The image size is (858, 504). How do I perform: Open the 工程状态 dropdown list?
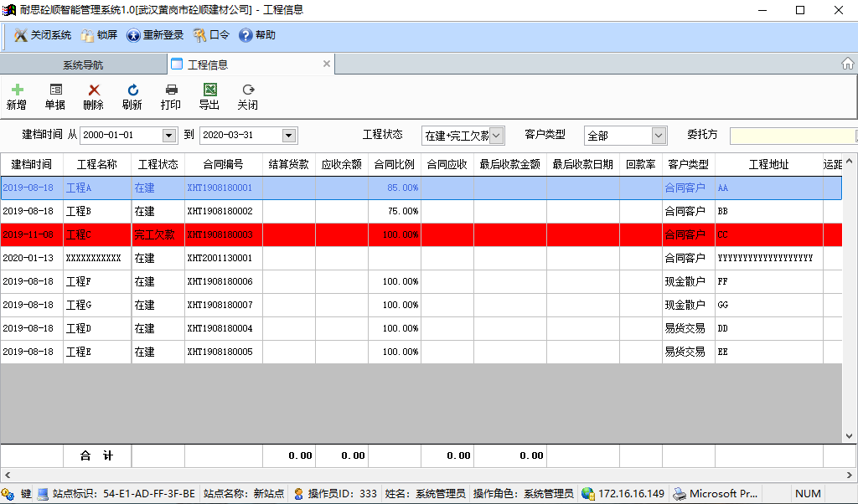[496, 136]
